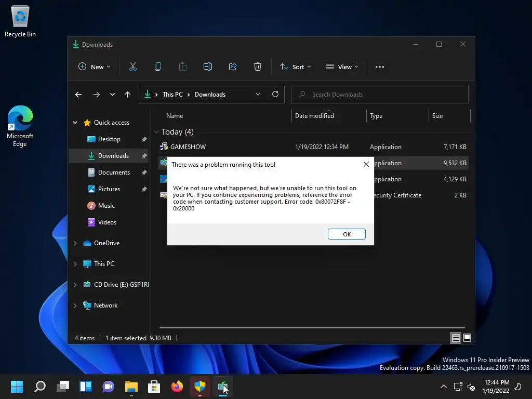
Task: Open recent locations dropdown chevron
Action: point(112,95)
